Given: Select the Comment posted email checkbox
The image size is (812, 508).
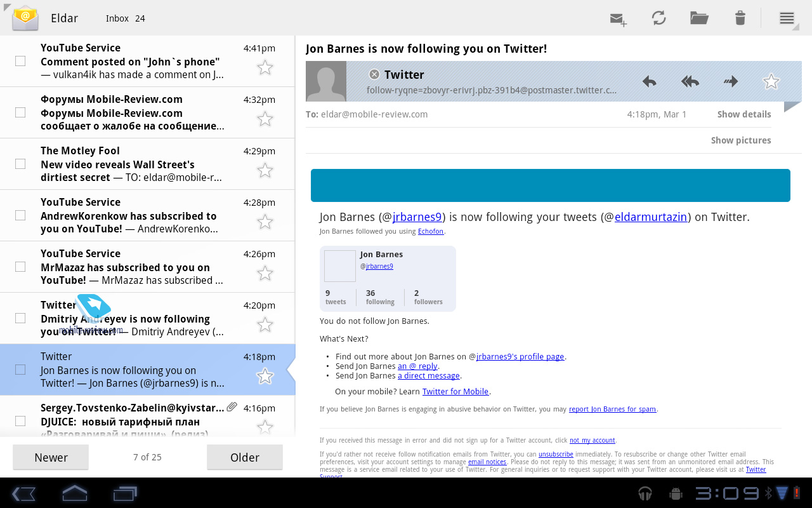Looking at the screenshot, I should pyautogui.click(x=20, y=61).
